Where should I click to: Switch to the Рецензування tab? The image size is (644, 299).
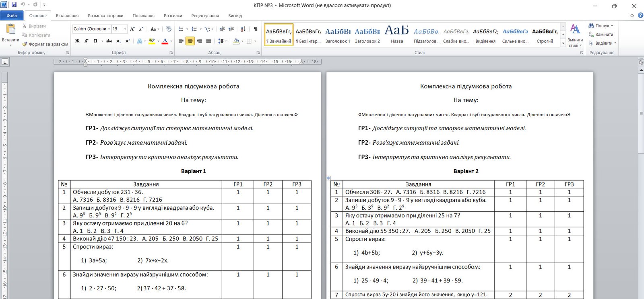[205, 16]
